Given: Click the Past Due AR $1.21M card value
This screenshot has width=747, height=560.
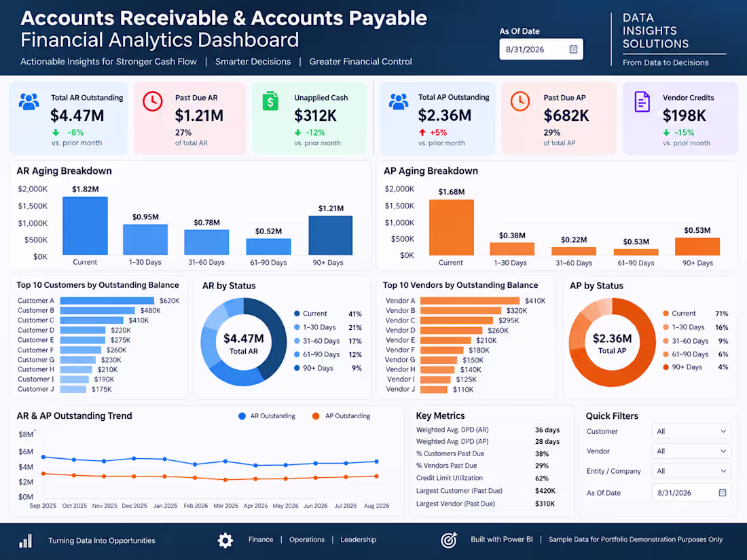Looking at the screenshot, I should point(199,115).
